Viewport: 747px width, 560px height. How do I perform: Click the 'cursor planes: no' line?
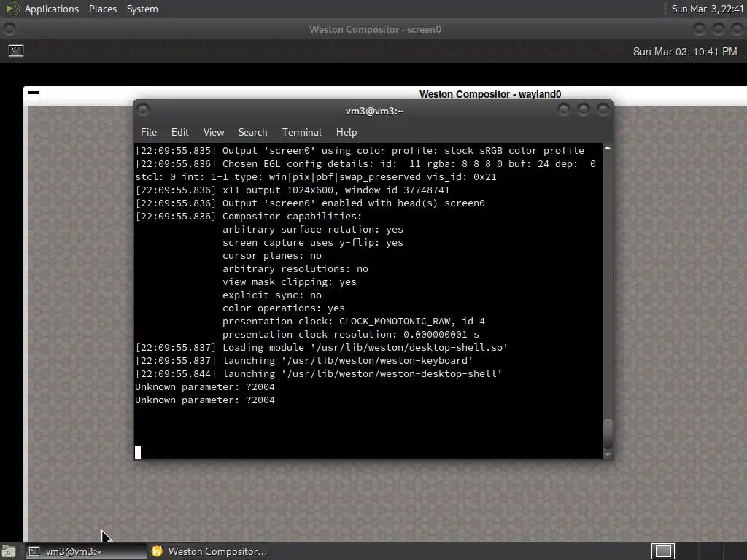272,256
